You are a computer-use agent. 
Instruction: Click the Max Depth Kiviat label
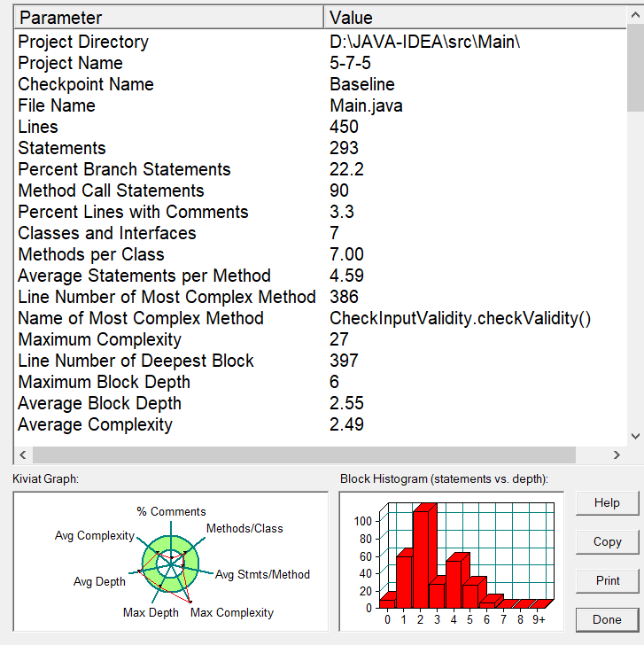coord(151,612)
